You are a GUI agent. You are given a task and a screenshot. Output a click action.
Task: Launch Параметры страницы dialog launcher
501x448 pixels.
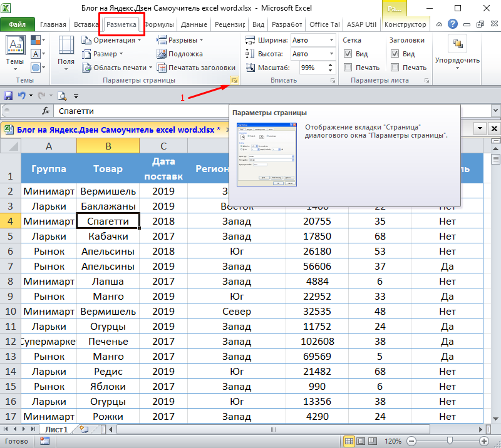(x=234, y=81)
